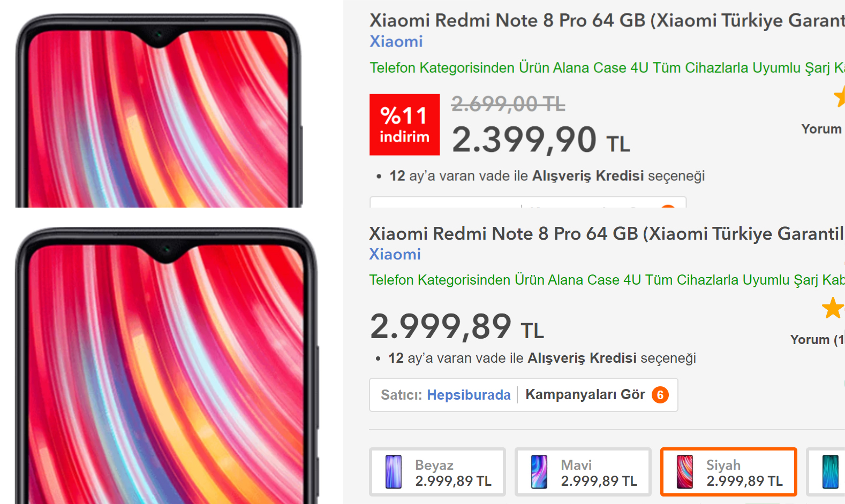845x504 pixels.
Task: Open Xiaomi brand link in lower listing
Action: (x=395, y=254)
